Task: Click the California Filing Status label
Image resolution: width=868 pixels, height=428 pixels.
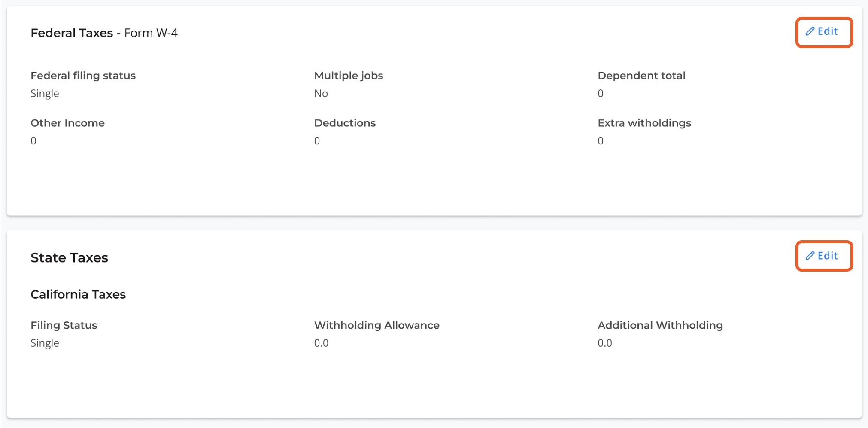Action: [x=64, y=325]
